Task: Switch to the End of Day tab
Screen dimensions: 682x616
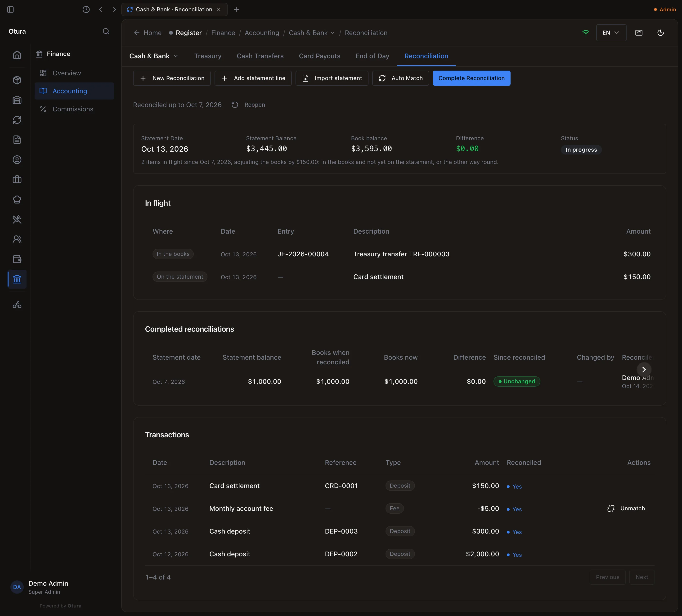Action: coord(372,56)
